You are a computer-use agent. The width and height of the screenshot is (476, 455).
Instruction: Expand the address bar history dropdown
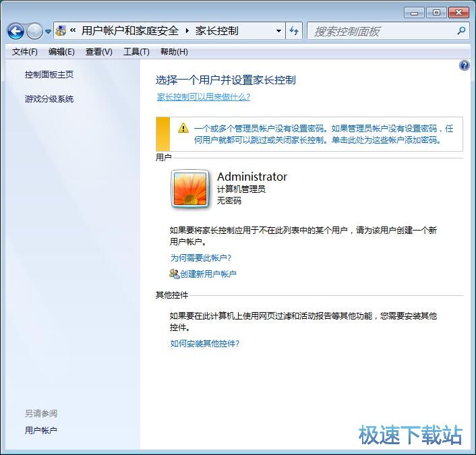(278, 31)
